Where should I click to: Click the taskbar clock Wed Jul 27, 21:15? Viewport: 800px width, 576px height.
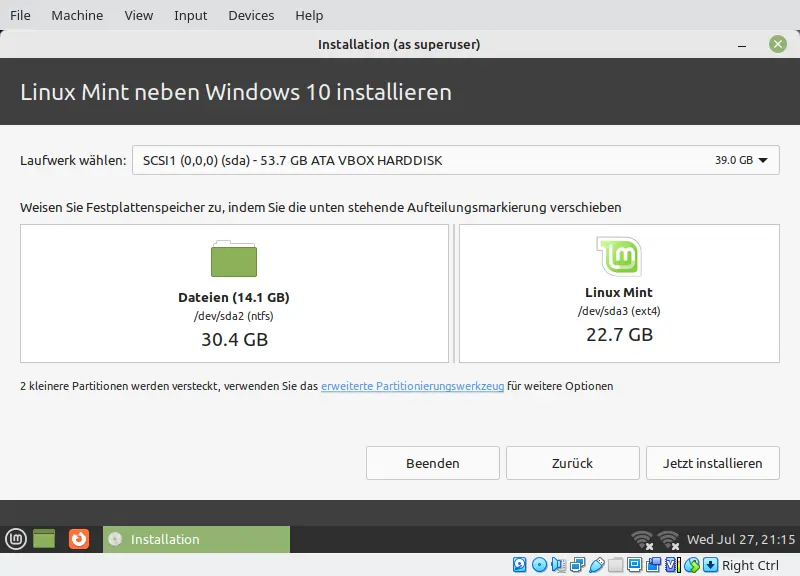point(741,539)
